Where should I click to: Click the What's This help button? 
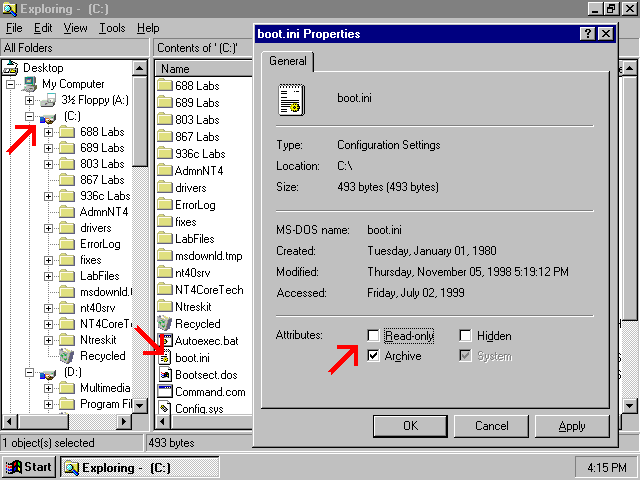pyautogui.click(x=587, y=33)
